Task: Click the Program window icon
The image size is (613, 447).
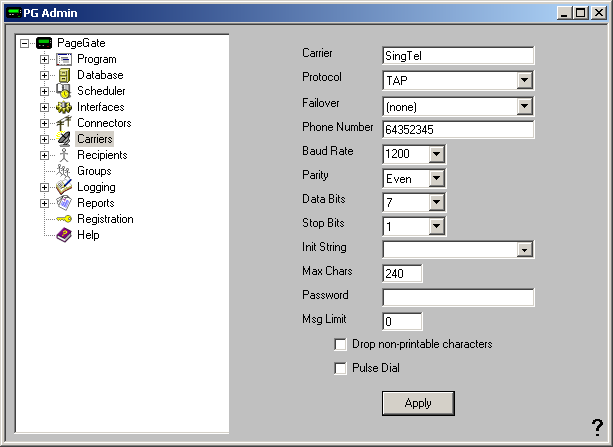Action: 64,59
